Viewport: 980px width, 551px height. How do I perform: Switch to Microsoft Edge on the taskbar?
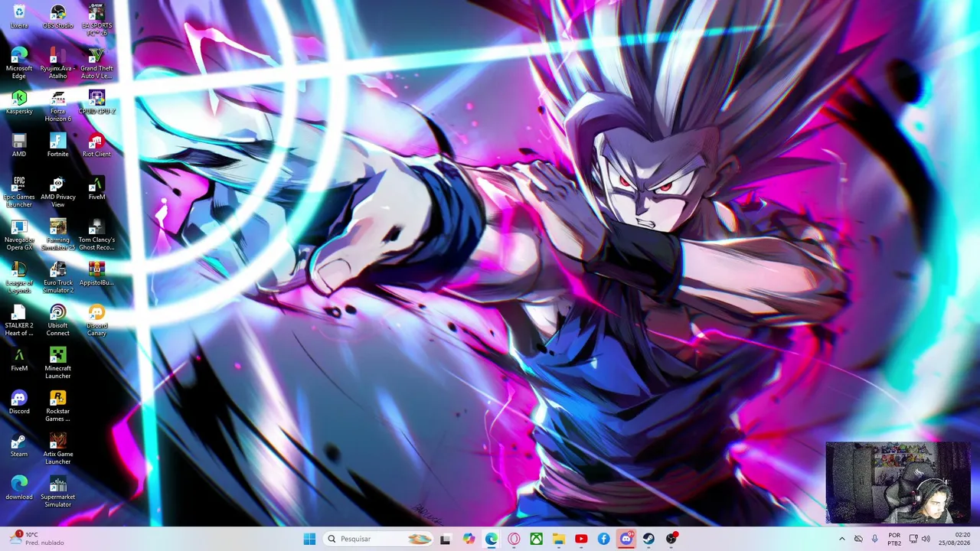point(491,539)
